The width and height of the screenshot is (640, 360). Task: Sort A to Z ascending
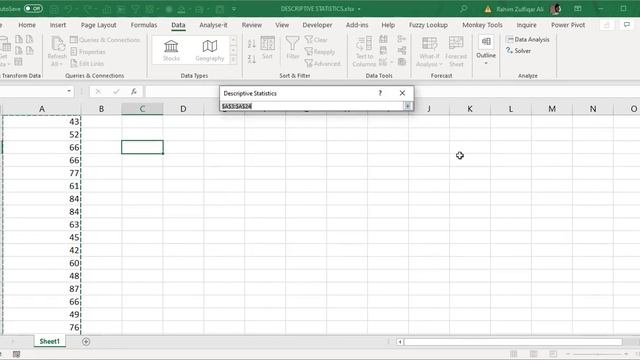tap(251, 43)
